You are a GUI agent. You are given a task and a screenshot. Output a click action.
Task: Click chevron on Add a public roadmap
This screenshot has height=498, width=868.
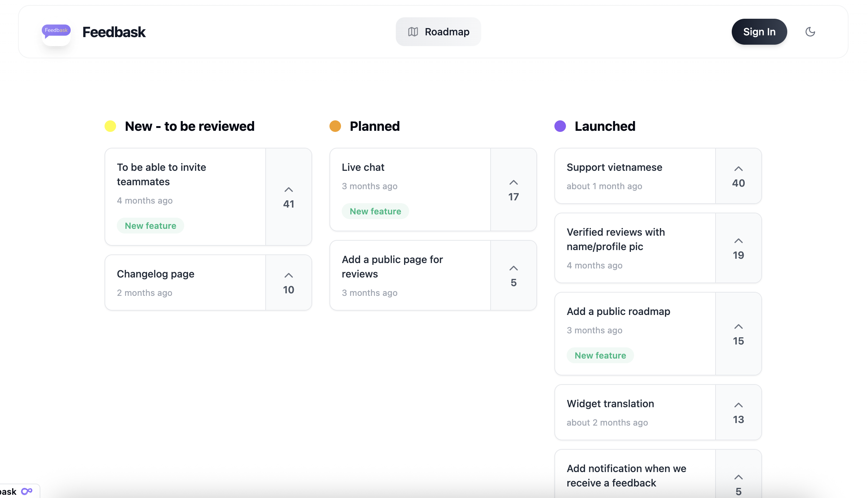coord(738,326)
